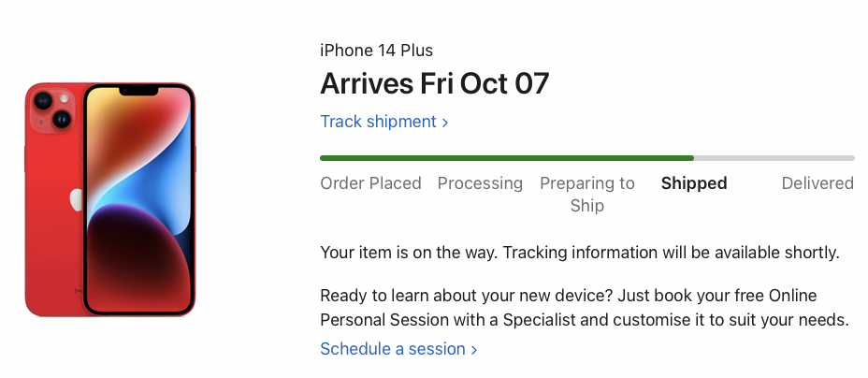This screenshot has height=378, width=868.
Task: Select the Processing status step
Action: pyautogui.click(x=480, y=183)
